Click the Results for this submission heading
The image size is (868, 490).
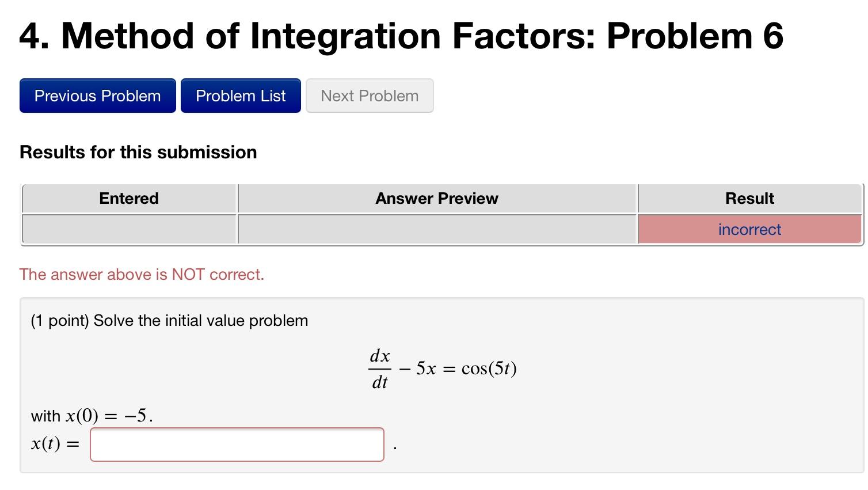(138, 152)
